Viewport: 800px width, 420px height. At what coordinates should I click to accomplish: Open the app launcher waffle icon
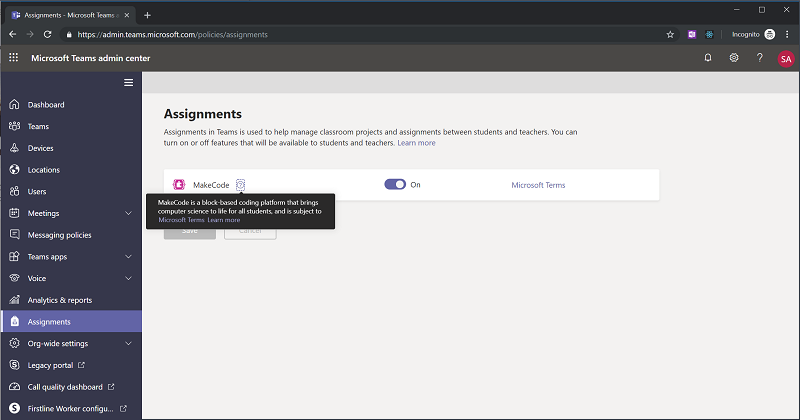pos(14,58)
